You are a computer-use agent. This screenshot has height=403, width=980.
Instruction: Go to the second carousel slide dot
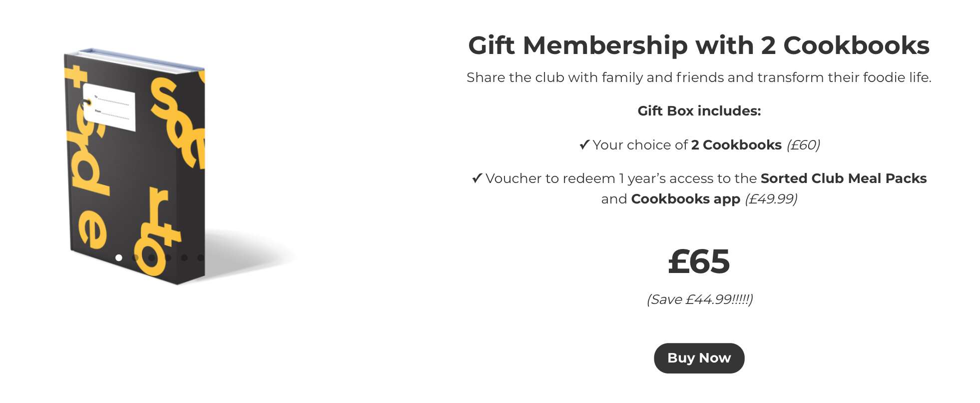pos(135,257)
